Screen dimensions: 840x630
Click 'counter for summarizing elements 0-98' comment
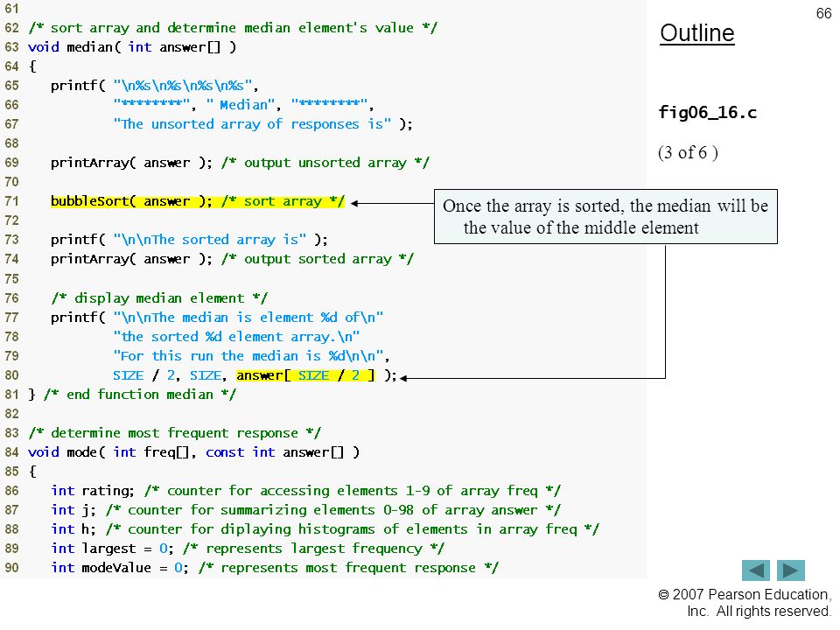point(333,510)
